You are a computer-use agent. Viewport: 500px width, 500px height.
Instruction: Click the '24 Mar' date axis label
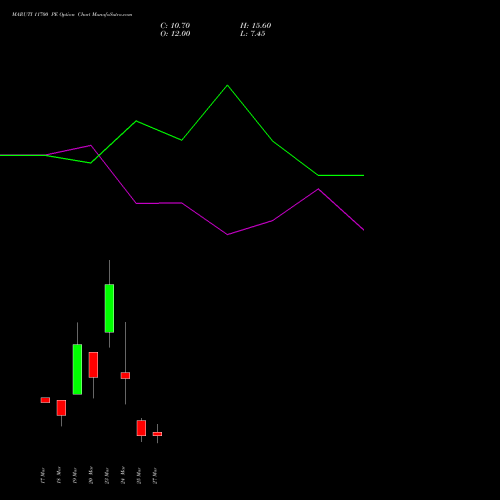[x=123, y=475]
